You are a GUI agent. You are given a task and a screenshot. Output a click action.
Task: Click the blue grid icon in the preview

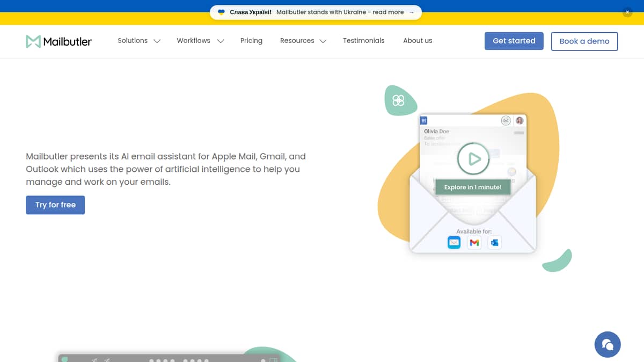423,121
